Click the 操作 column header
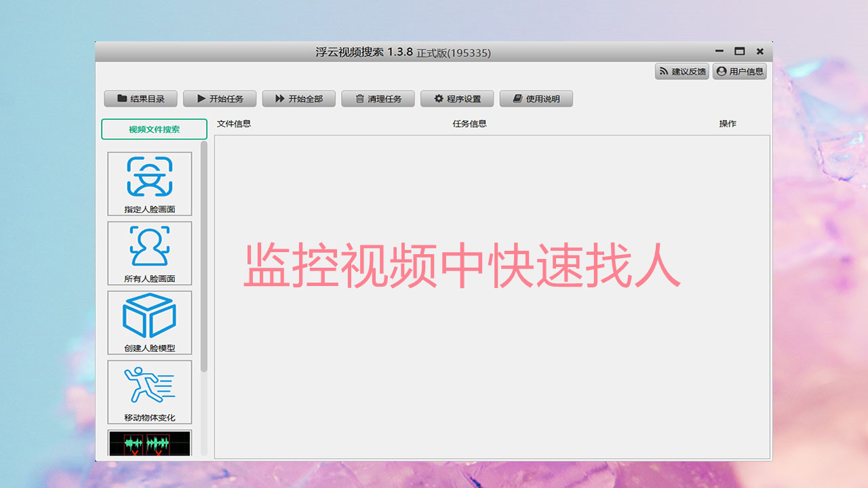 [729, 123]
